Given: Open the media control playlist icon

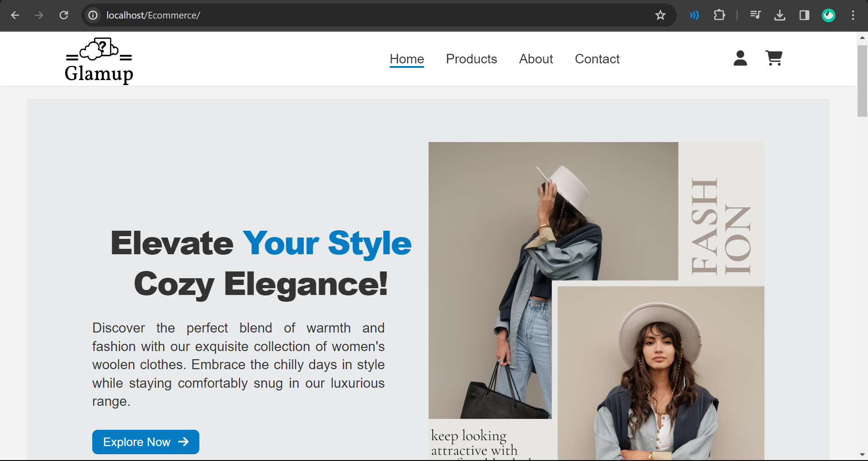Looking at the screenshot, I should [x=755, y=15].
